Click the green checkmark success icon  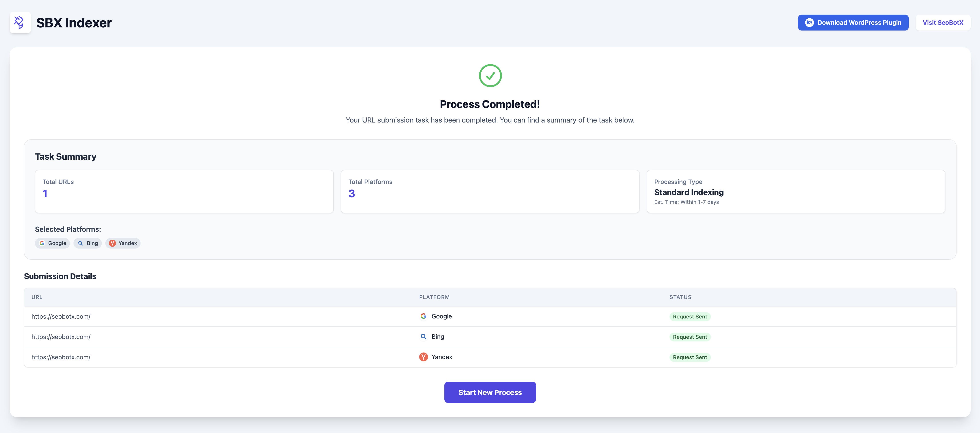[490, 76]
